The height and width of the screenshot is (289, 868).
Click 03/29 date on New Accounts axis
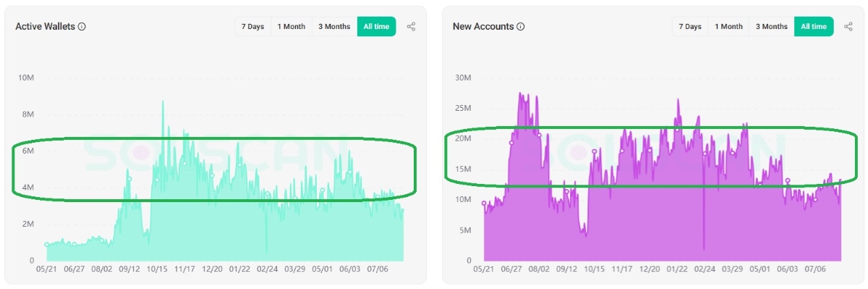[x=732, y=269]
